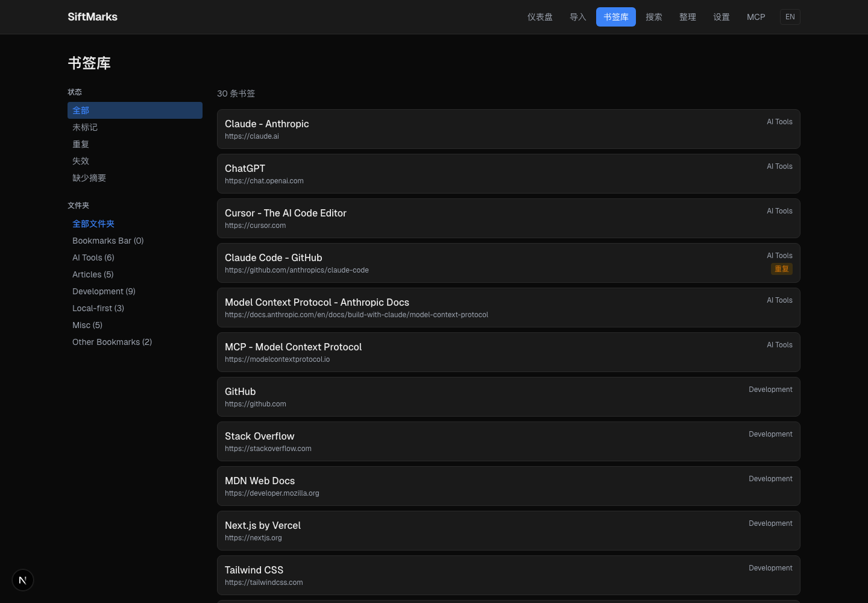
Task: Open the Next.js by Vercel bookmark
Action: 509,531
